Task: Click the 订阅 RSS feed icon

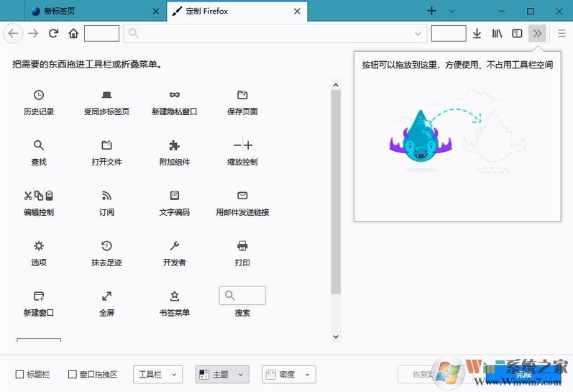Action: pyautogui.click(x=106, y=196)
